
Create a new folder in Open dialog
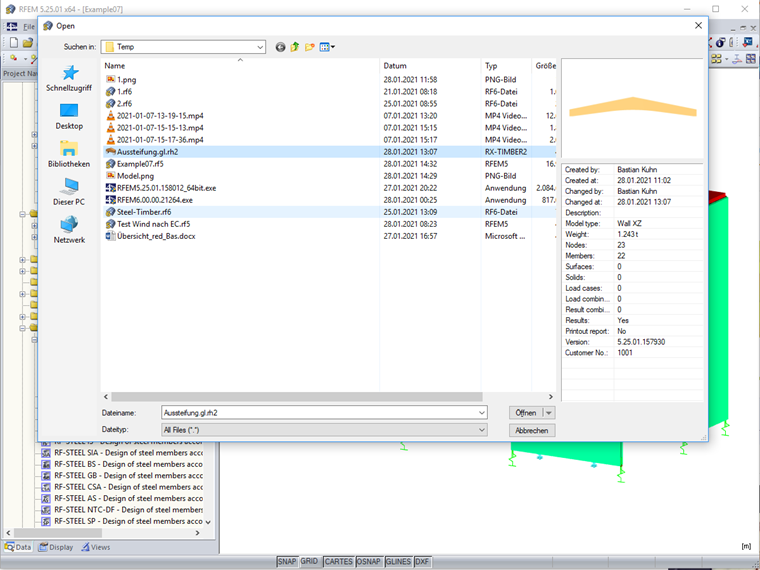[310, 47]
